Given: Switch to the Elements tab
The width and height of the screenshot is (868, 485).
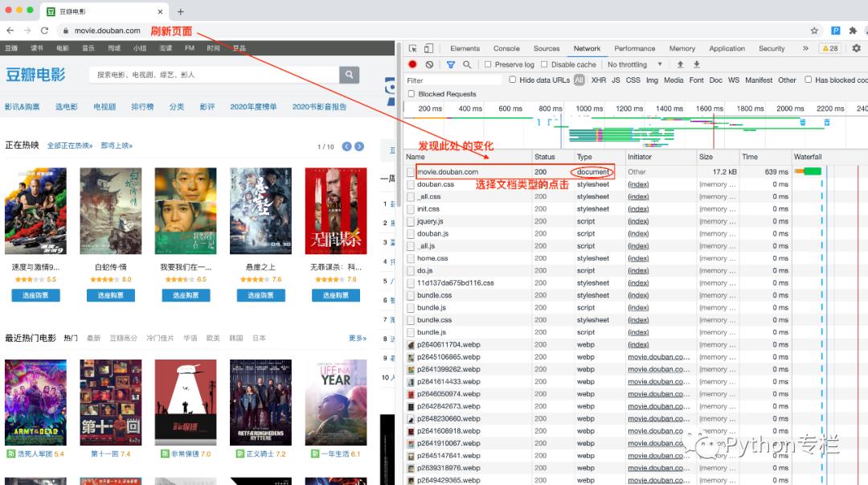Looking at the screenshot, I should (465, 48).
